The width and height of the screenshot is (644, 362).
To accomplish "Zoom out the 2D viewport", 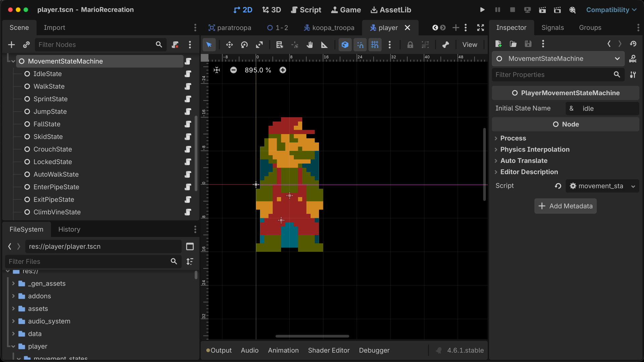I will [233, 70].
